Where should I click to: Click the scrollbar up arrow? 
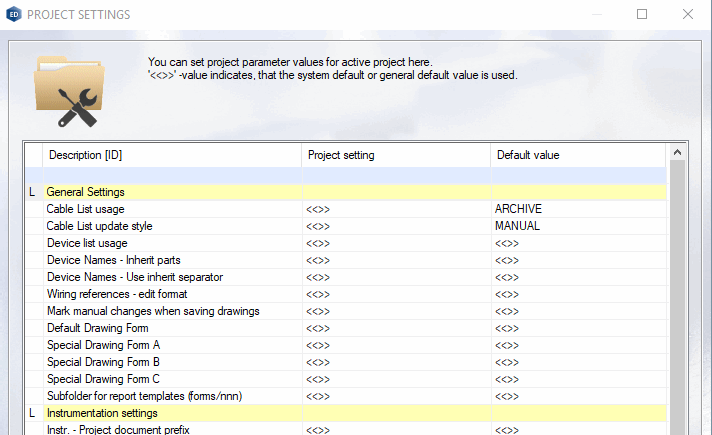tap(676, 153)
